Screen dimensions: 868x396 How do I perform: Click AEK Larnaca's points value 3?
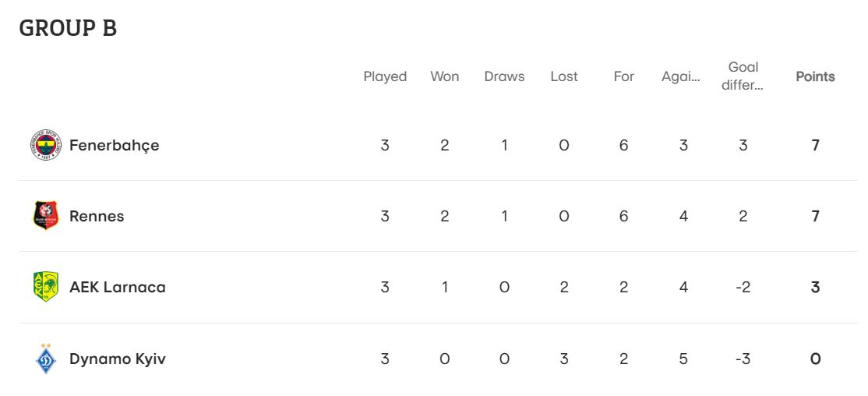816,287
